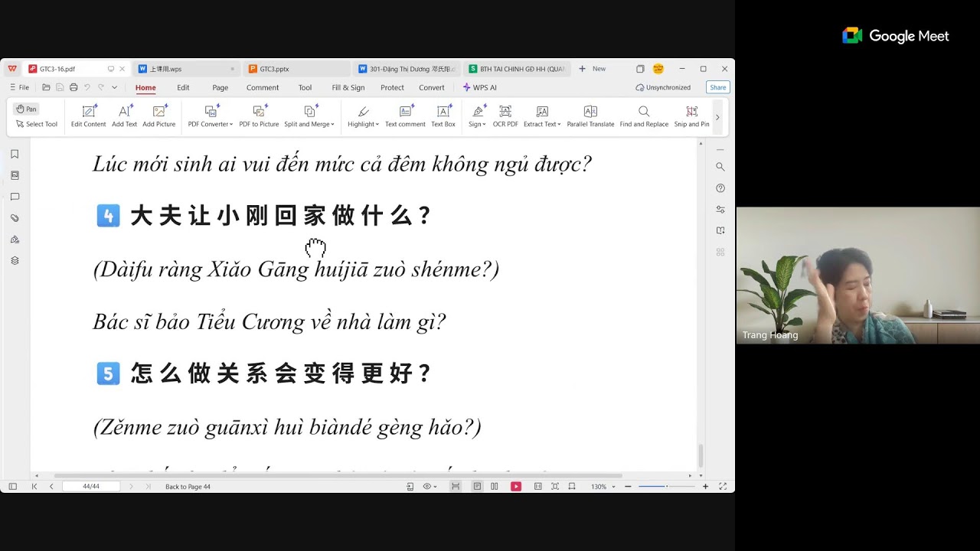
Task: Go to the first page
Action: (x=34, y=487)
